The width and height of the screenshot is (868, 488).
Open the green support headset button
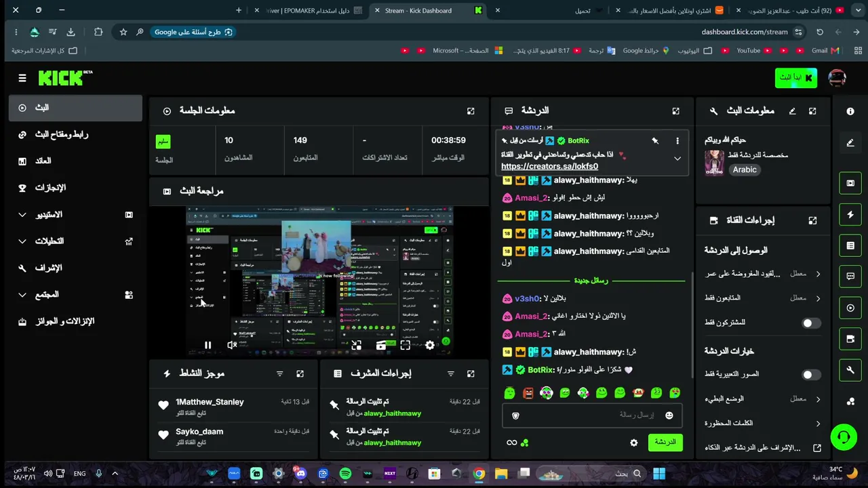pyautogui.click(x=844, y=436)
